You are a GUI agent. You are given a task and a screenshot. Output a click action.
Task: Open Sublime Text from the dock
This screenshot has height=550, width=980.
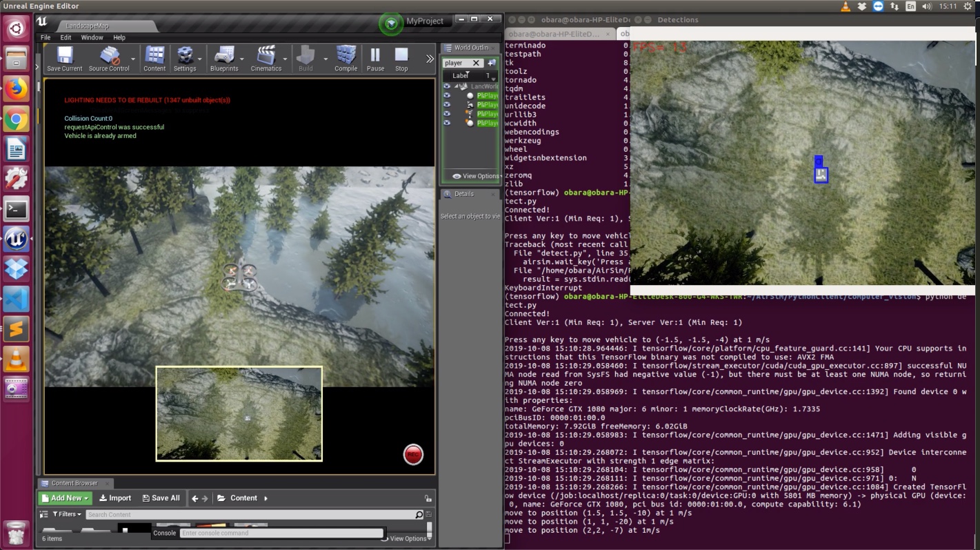coord(17,328)
